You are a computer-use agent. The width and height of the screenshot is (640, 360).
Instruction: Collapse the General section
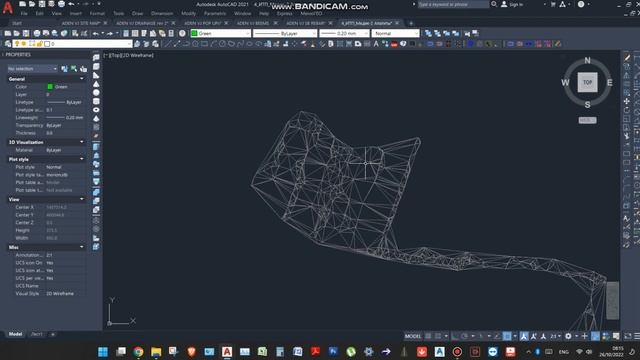coord(82,79)
